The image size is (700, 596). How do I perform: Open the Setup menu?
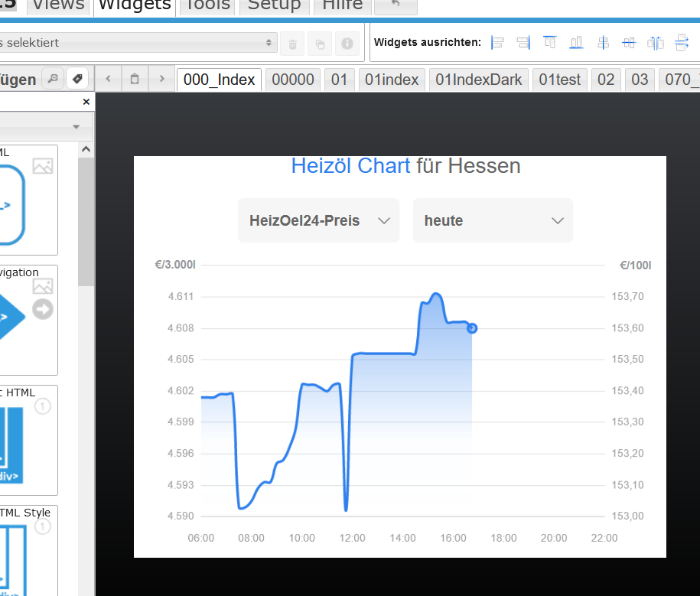click(274, 5)
